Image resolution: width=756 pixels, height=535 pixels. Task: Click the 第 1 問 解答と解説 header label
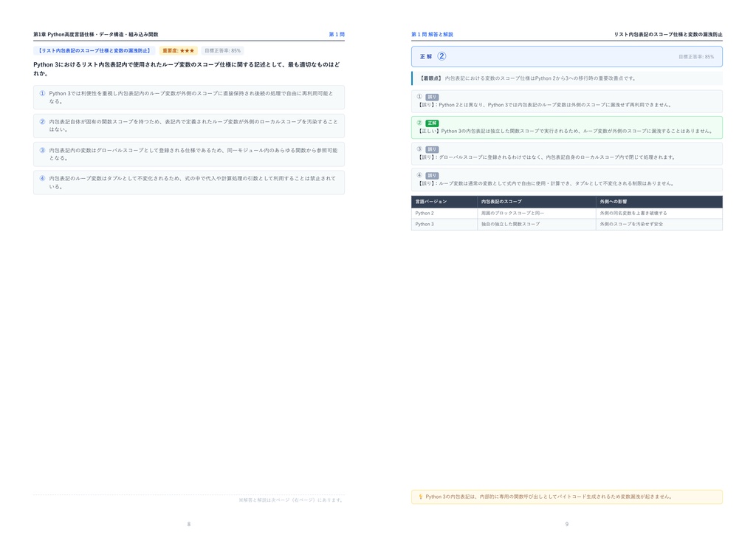(x=432, y=34)
